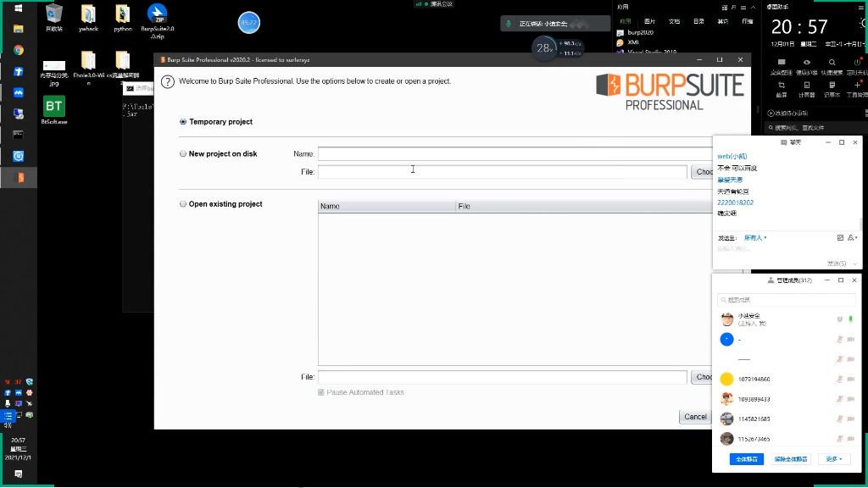The width and height of the screenshot is (868, 488).
Task: Click the Name input field for new project
Action: (x=515, y=154)
